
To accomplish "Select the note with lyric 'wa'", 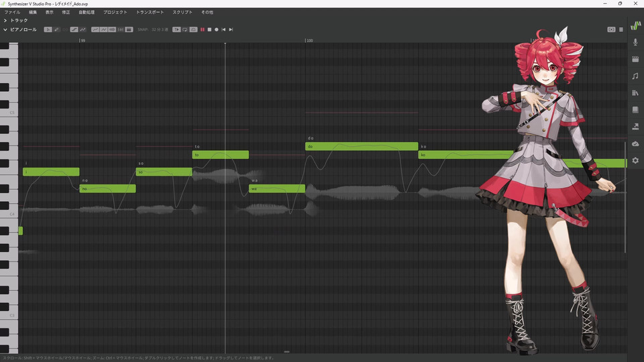I will (277, 189).
